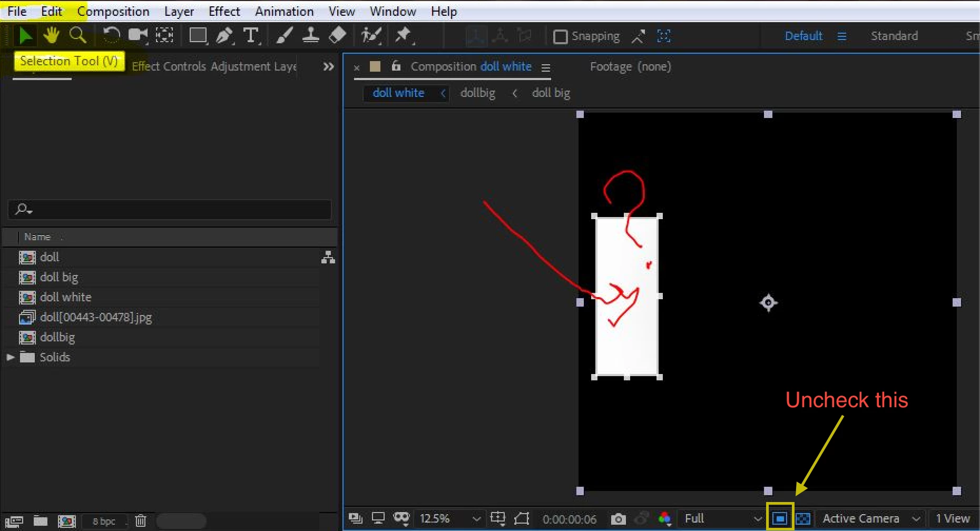Expand the Solids folder
The width and height of the screenshot is (980, 531).
click(10, 357)
